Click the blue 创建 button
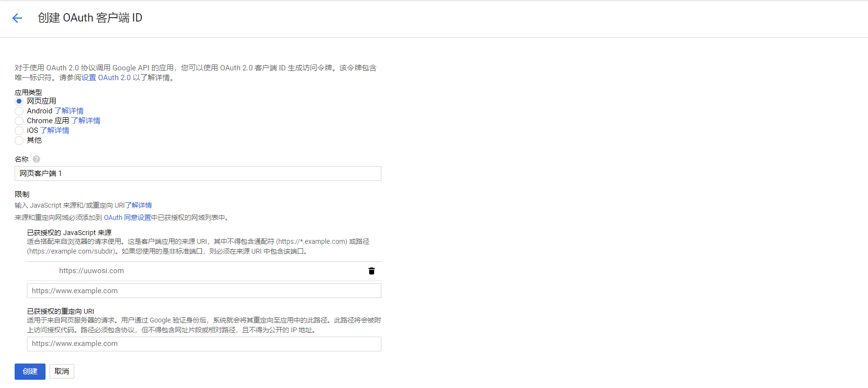This screenshot has width=868, height=388. coord(30,371)
